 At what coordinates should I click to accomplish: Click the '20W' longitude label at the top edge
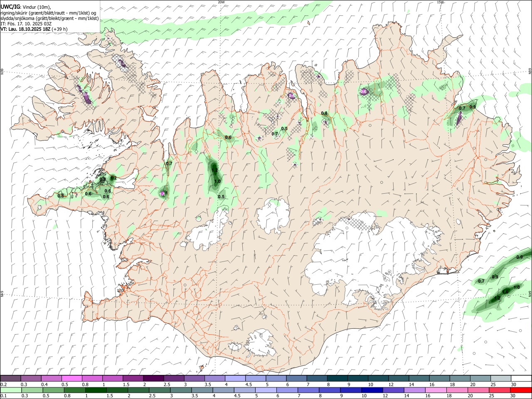221,2
